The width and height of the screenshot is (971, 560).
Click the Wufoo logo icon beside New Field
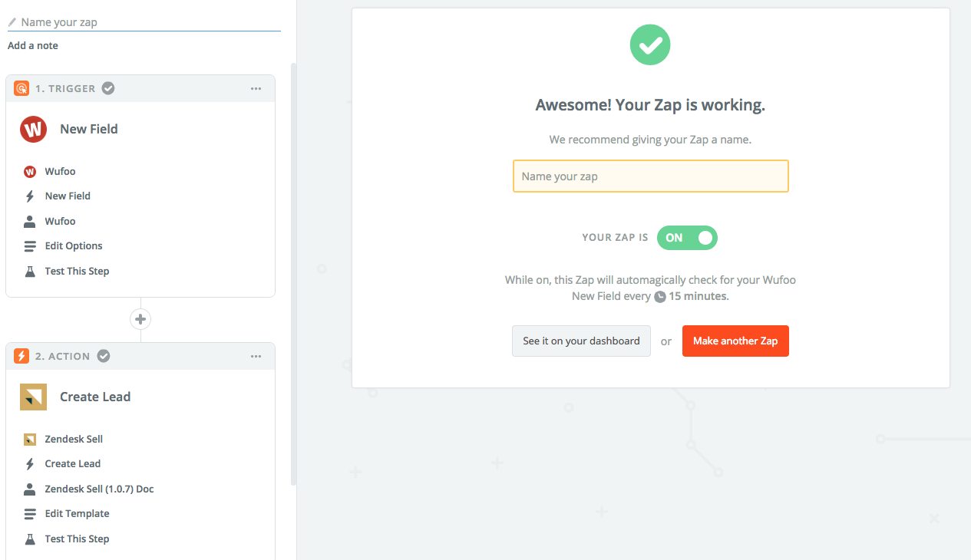(33, 129)
